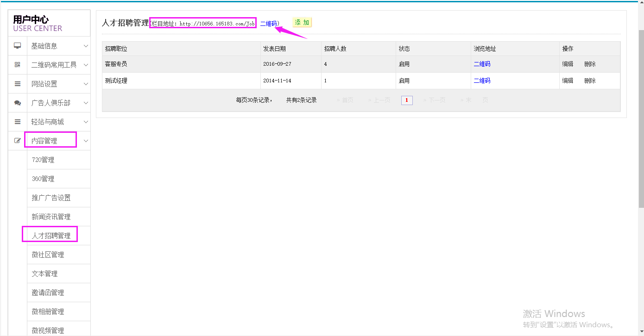Click the vertical scrollbar on the right
644x336 pixels.
tap(641, 116)
